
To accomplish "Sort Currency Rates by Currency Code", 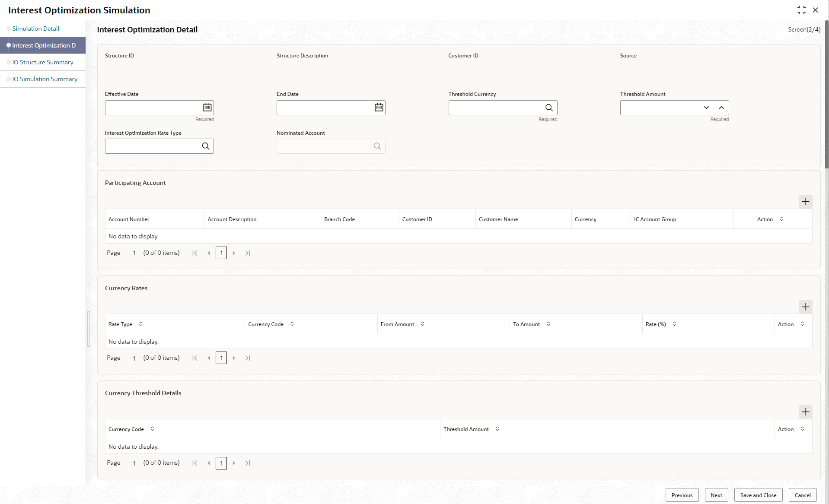I will tap(292, 324).
